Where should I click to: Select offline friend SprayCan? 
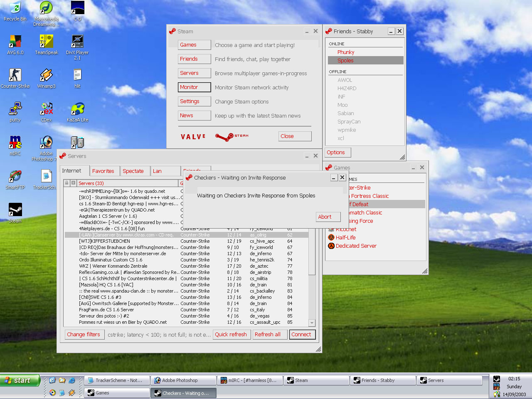tap(366, 122)
